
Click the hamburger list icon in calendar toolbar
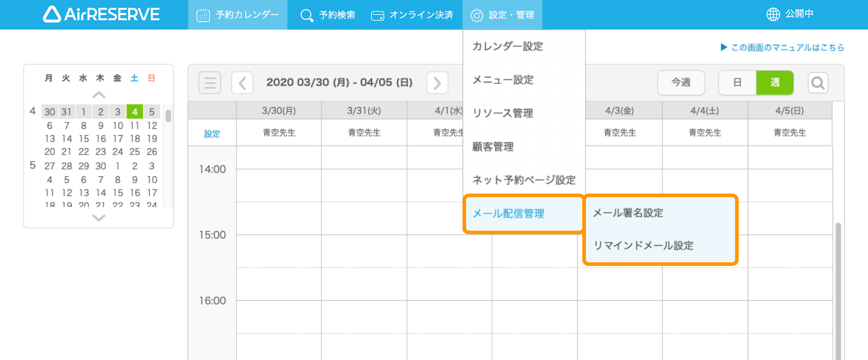coord(210,83)
